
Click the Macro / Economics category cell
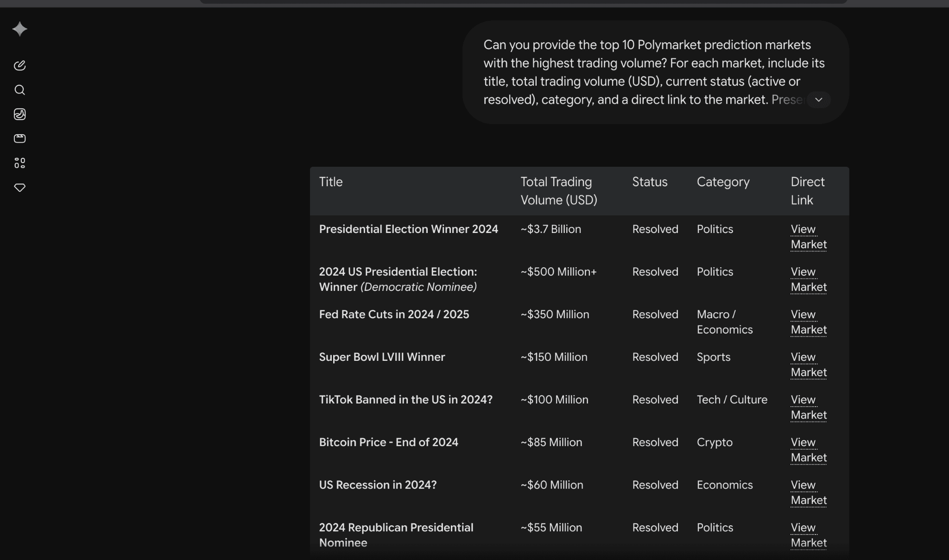[725, 322]
